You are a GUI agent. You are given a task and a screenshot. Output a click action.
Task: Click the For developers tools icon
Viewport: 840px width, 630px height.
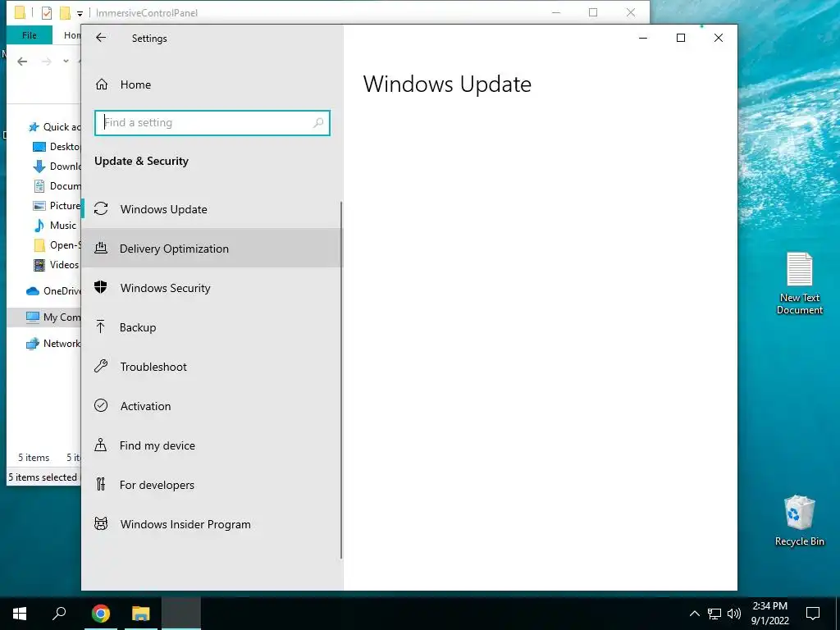click(x=101, y=484)
